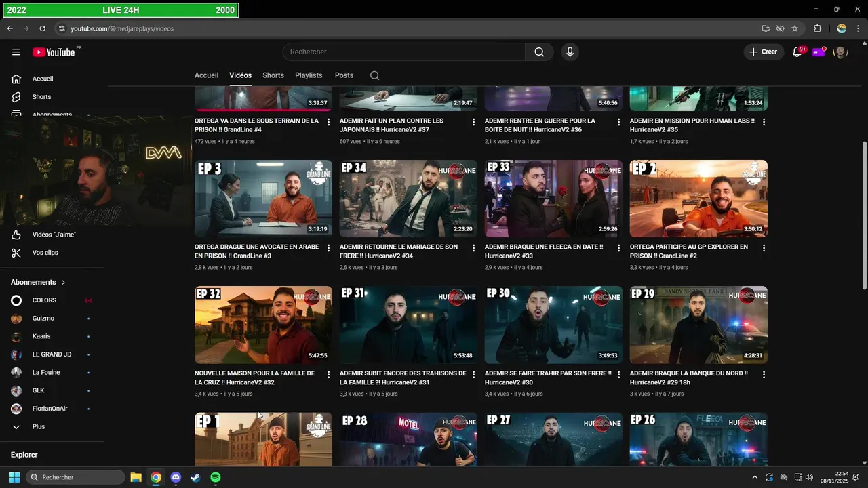Select the Vidéos channel tab
Screen dimensions: 868x488
tap(240, 75)
